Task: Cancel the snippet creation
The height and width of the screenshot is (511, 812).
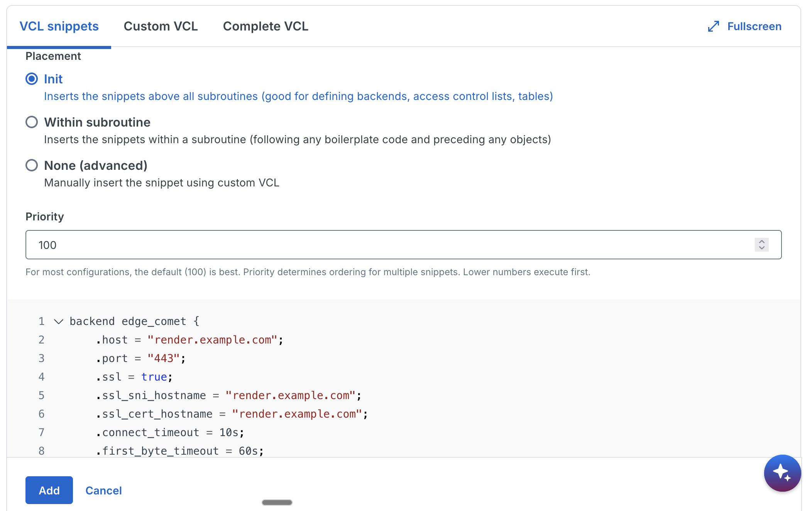Action: pyautogui.click(x=103, y=490)
